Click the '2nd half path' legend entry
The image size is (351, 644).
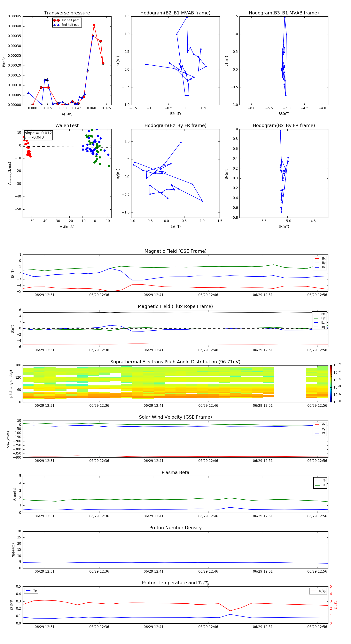coord(67,25)
